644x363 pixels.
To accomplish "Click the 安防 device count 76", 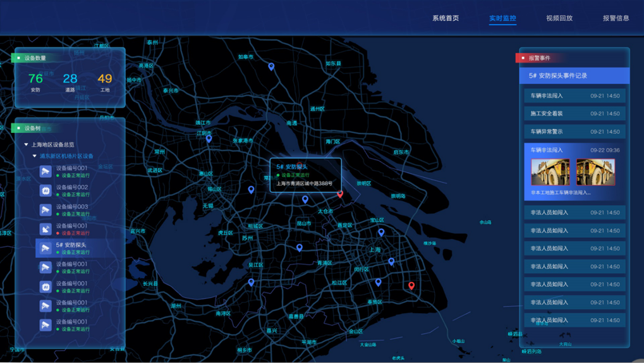I will coord(35,79).
